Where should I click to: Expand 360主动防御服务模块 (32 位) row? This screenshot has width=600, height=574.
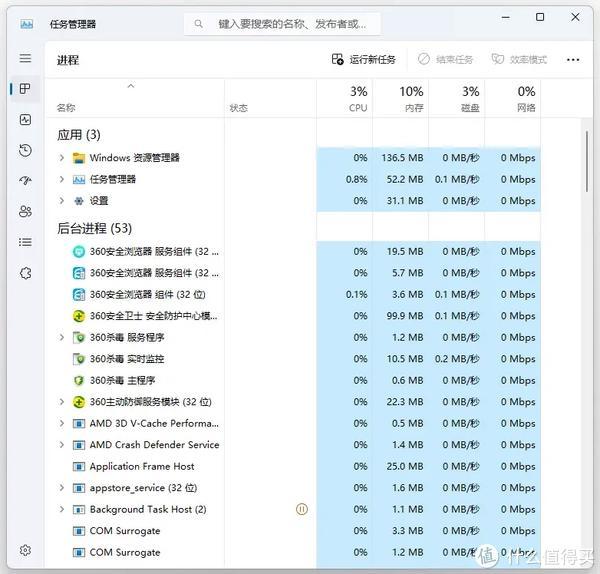(62, 401)
